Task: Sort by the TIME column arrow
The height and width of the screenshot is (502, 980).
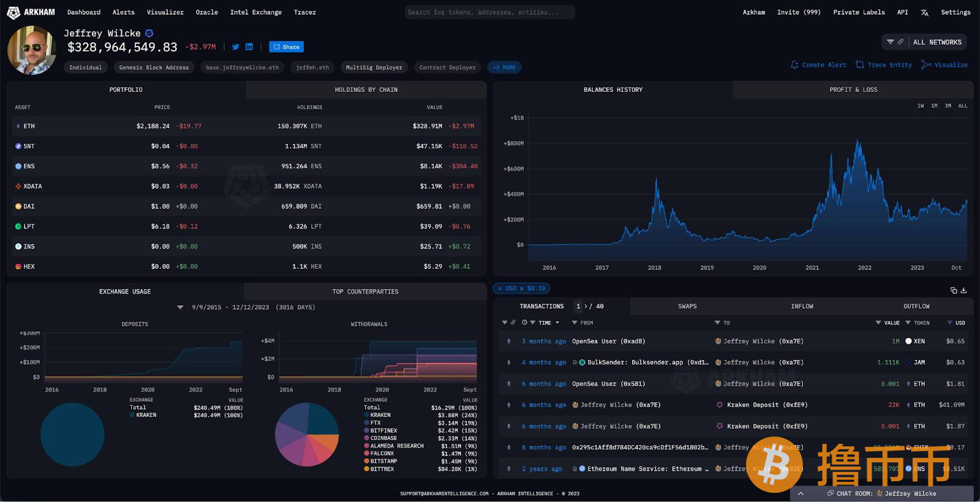Action: tap(557, 323)
